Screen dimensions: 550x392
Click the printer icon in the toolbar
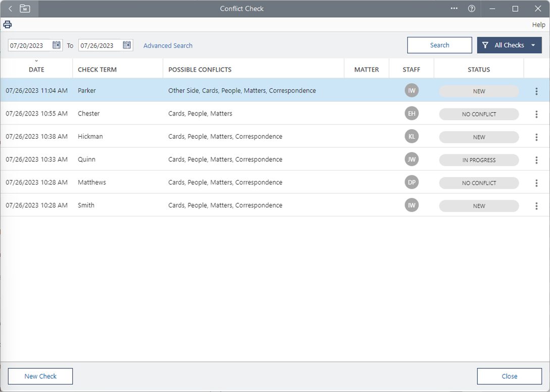[8, 25]
